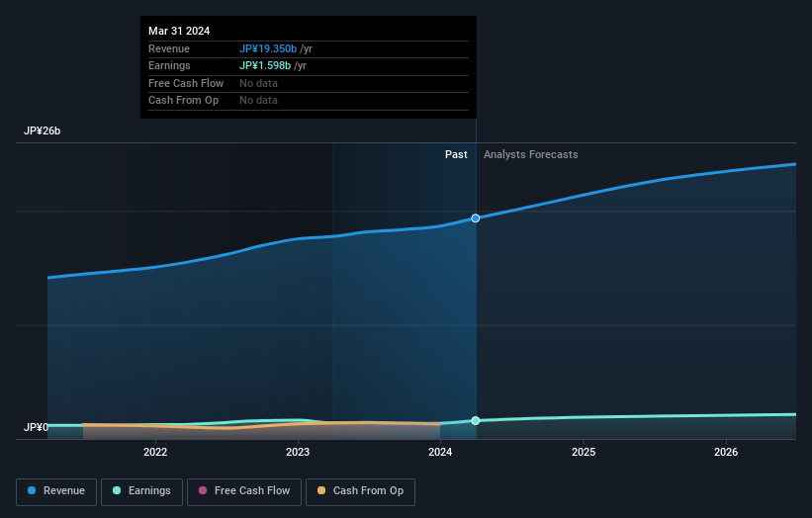
Task: Toggle the Free Cash Flow legend button
Action: [x=244, y=491]
